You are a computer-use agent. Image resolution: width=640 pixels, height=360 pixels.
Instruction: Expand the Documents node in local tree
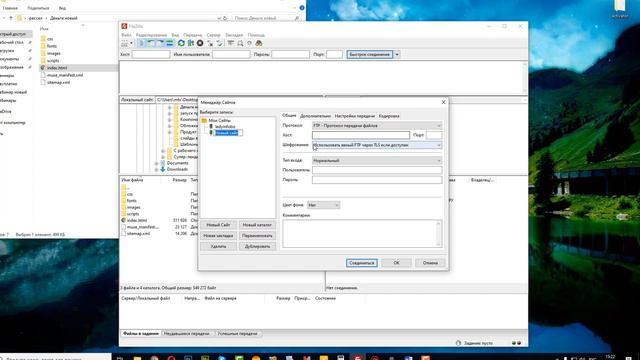tap(156, 163)
